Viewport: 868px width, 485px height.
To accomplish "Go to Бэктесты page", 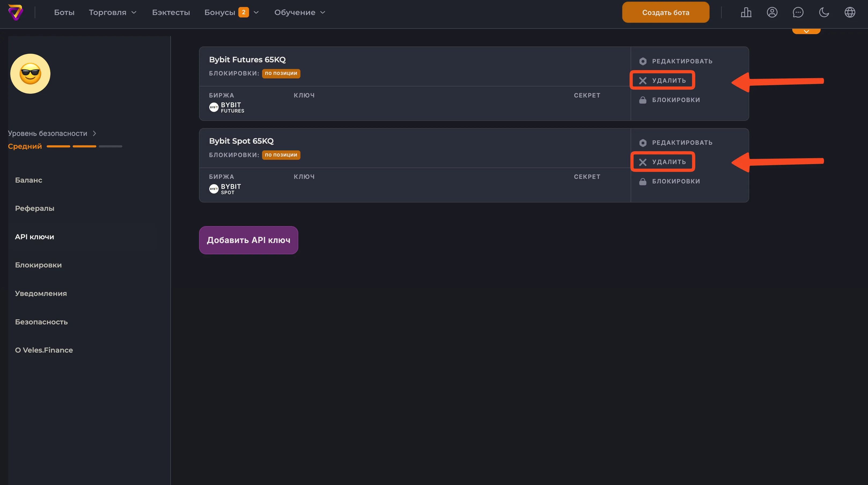I will 171,12.
